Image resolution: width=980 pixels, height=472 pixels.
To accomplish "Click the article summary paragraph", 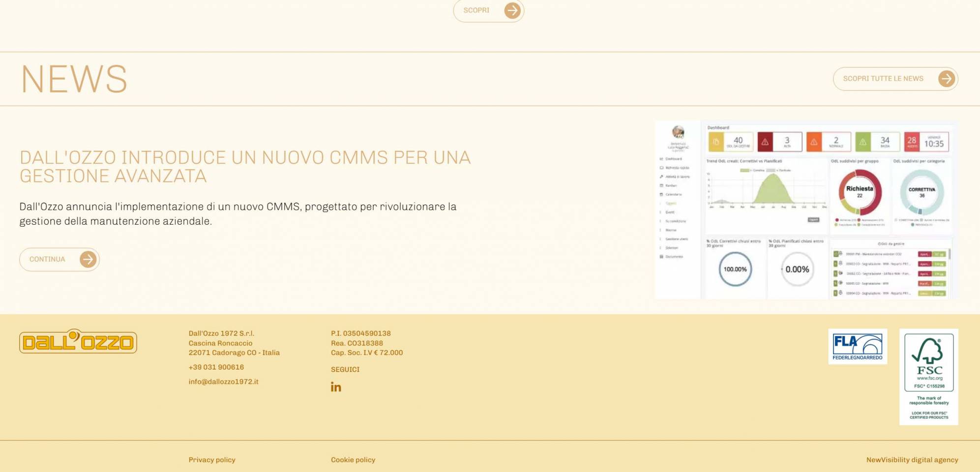I will pyautogui.click(x=238, y=214).
